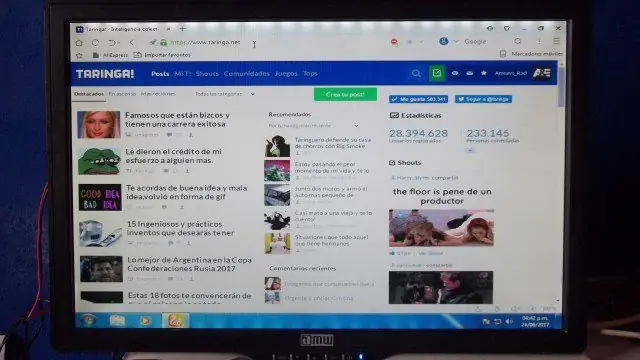Click the browser home icon
The height and width of the screenshot is (360, 640).
tap(79, 42)
